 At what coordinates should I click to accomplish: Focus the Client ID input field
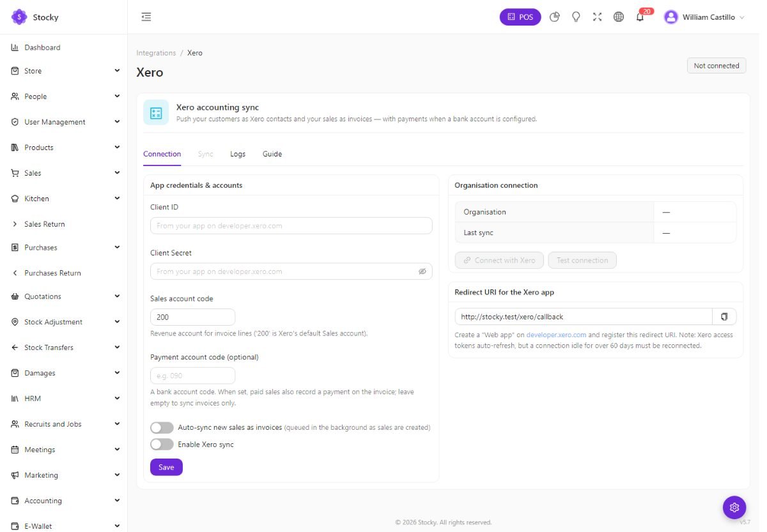click(291, 225)
